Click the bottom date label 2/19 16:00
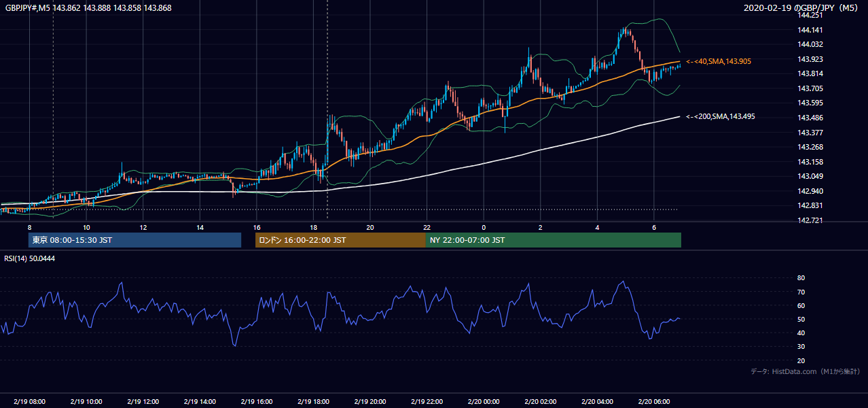The height and width of the screenshot is (408, 868). pos(256,401)
